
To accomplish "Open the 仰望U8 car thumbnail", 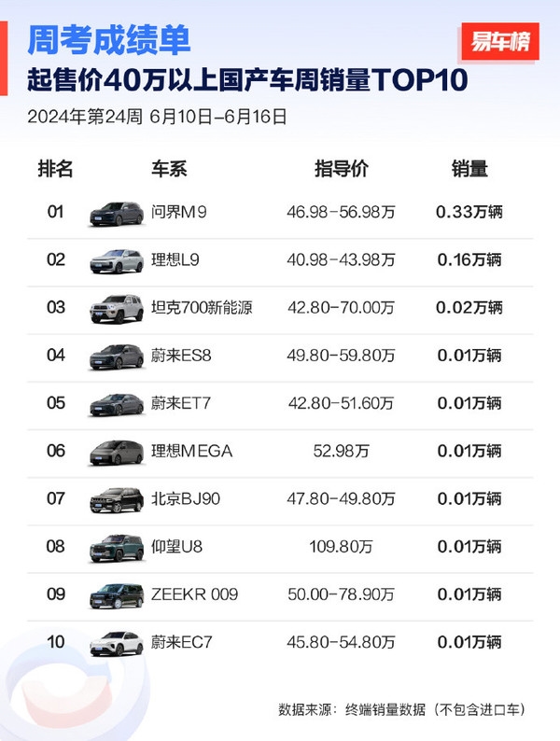I will point(117,548).
